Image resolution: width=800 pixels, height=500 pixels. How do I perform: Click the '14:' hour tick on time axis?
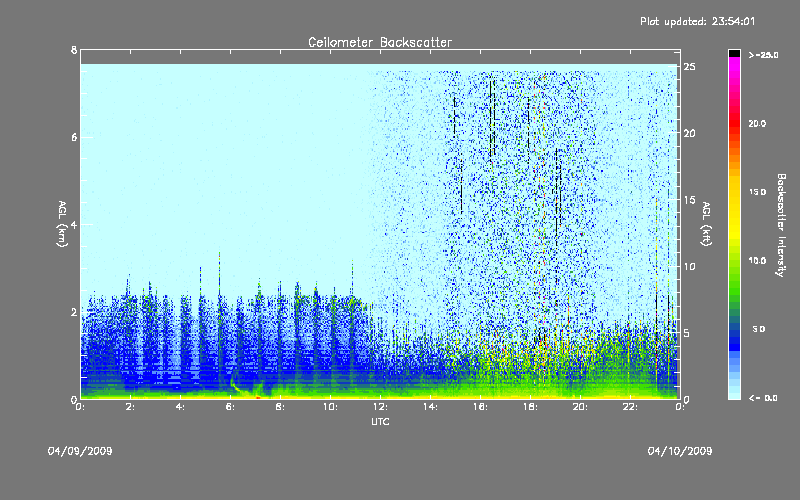pos(431,407)
